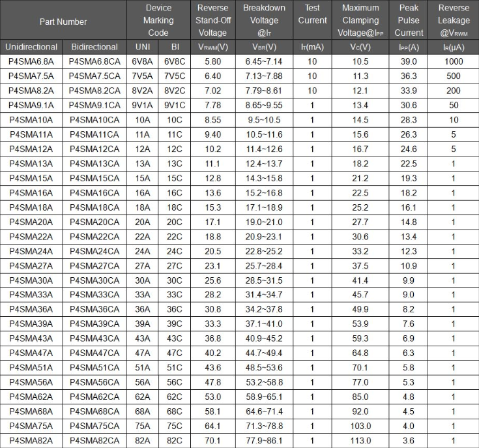Select marking code 24C
Image resolution: width=479 pixels, height=448 pixels.
175,251
